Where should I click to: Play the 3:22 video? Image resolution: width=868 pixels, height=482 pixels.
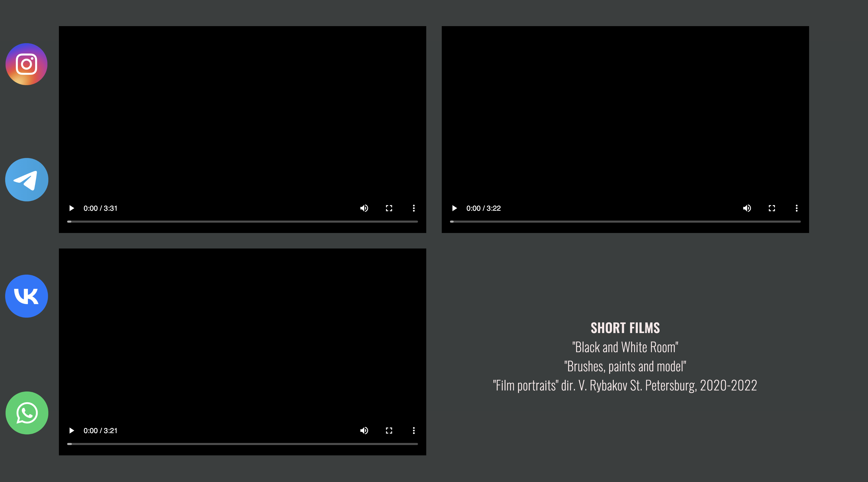pyautogui.click(x=454, y=208)
